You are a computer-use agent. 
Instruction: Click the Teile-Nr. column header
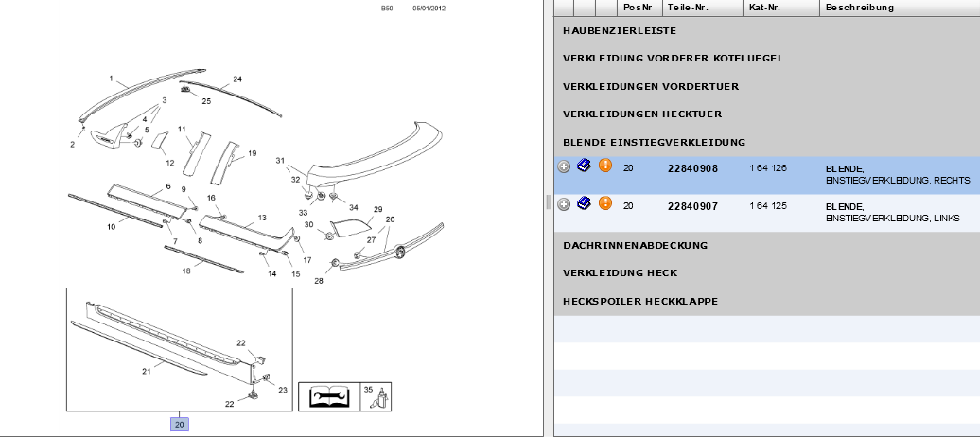click(690, 8)
